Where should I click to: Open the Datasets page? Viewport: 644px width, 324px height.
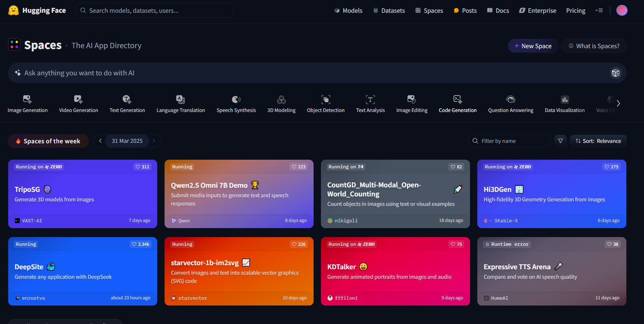[389, 11]
